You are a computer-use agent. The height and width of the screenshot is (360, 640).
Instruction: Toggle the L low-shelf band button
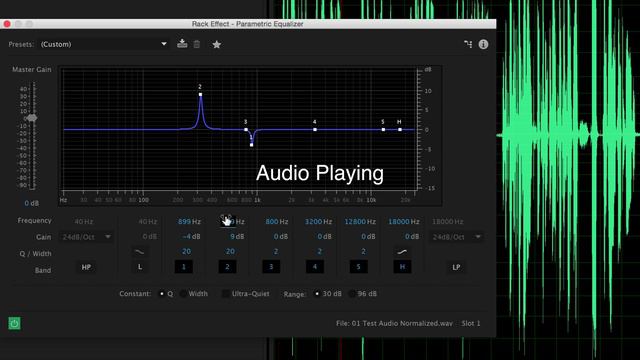tap(140, 267)
